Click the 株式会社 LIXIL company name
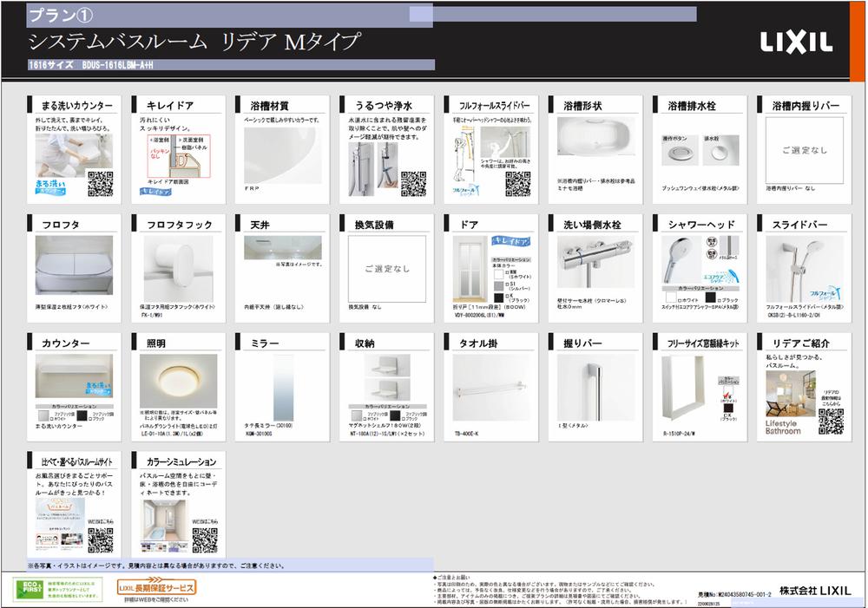868x608 pixels. tap(815, 591)
